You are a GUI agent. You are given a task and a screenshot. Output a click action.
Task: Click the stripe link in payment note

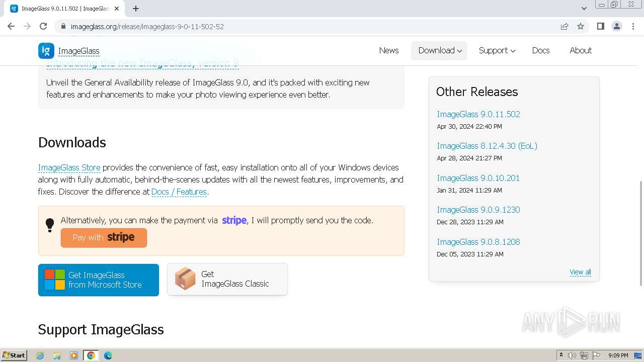click(x=234, y=220)
